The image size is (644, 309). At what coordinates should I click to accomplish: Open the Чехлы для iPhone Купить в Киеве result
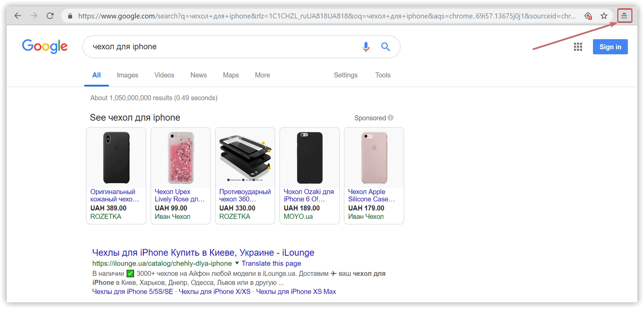[x=203, y=252]
